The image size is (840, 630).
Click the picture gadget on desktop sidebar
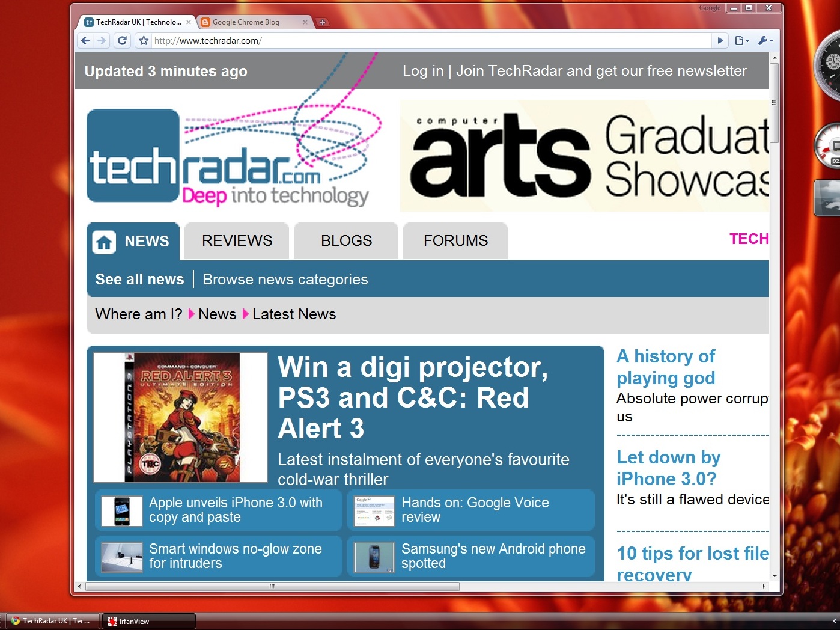click(827, 198)
